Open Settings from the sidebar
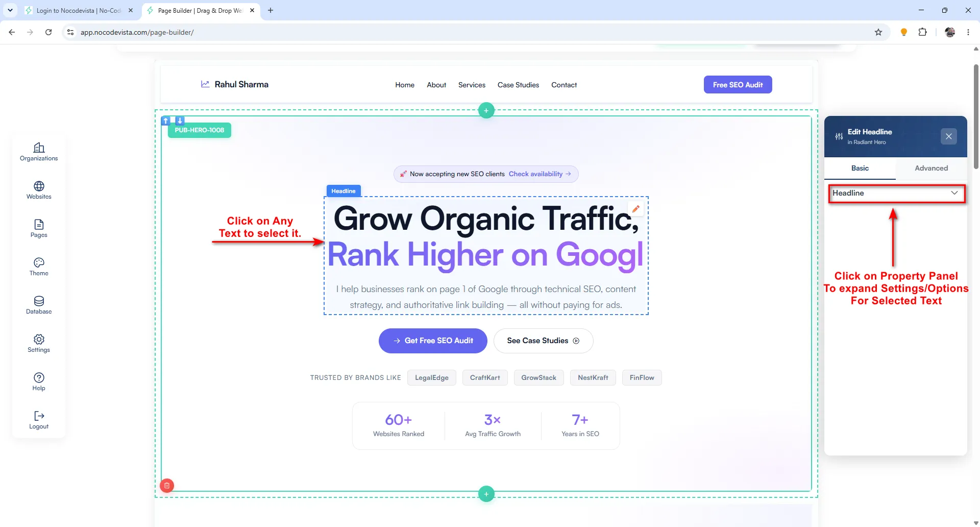980x527 pixels. tap(39, 344)
